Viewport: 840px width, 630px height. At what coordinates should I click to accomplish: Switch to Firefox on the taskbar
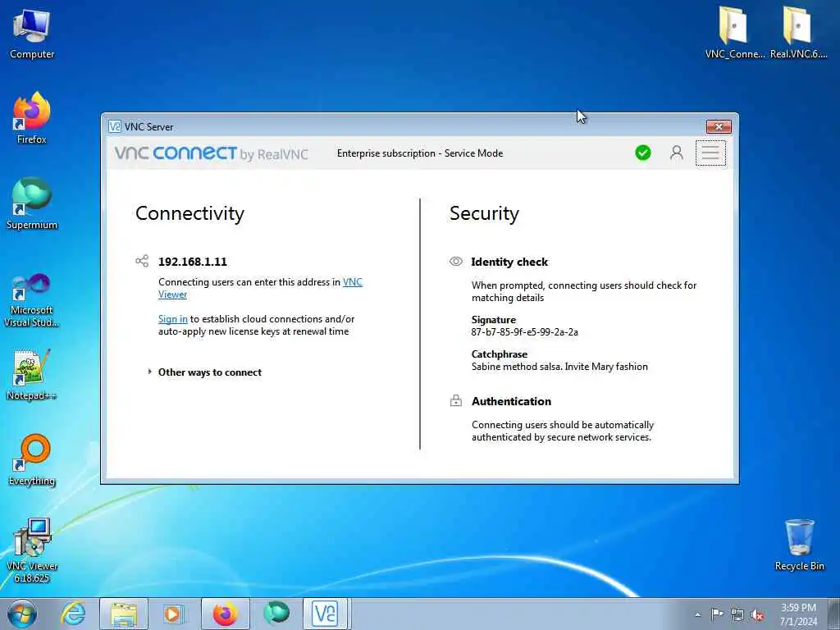[x=225, y=614]
